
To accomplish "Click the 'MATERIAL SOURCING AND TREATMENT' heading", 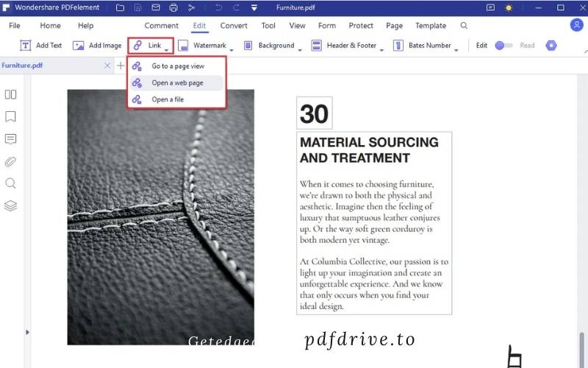I will 369,150.
